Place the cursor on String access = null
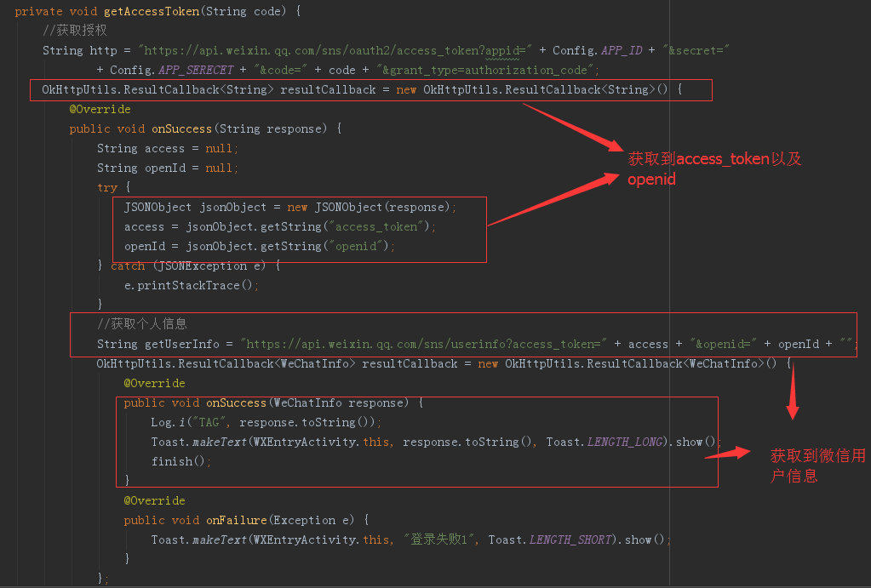871x588 pixels. point(168,148)
